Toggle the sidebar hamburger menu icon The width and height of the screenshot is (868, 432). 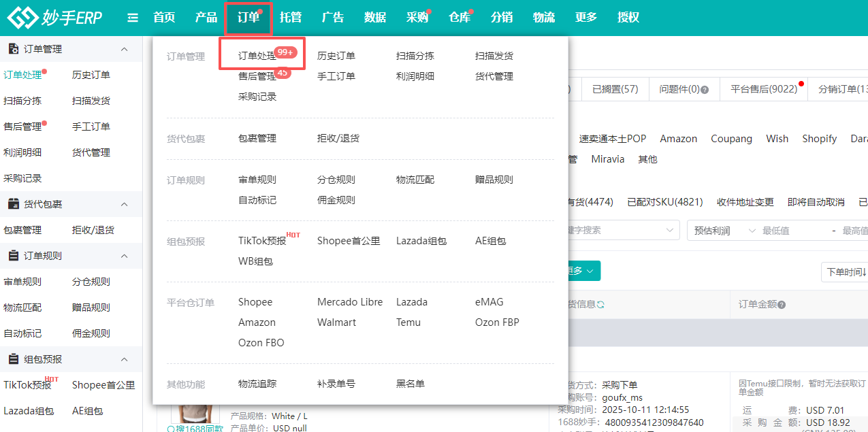click(133, 18)
